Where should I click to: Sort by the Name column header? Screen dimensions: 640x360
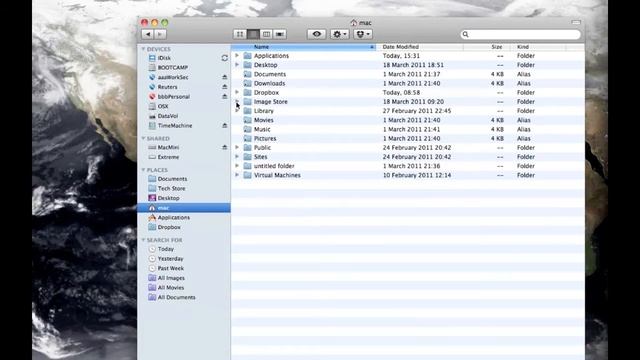point(303,47)
